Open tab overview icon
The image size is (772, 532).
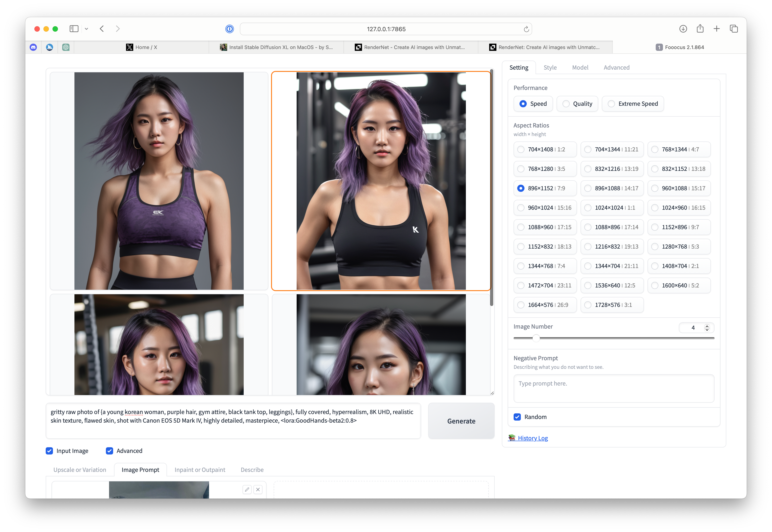tap(734, 29)
